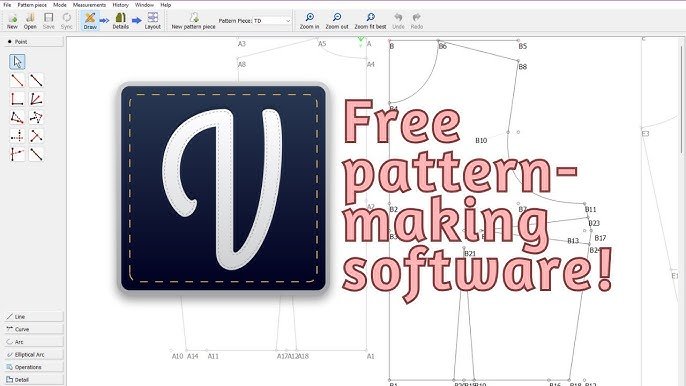Select the right-angle perpendicular point tool

tap(17, 99)
